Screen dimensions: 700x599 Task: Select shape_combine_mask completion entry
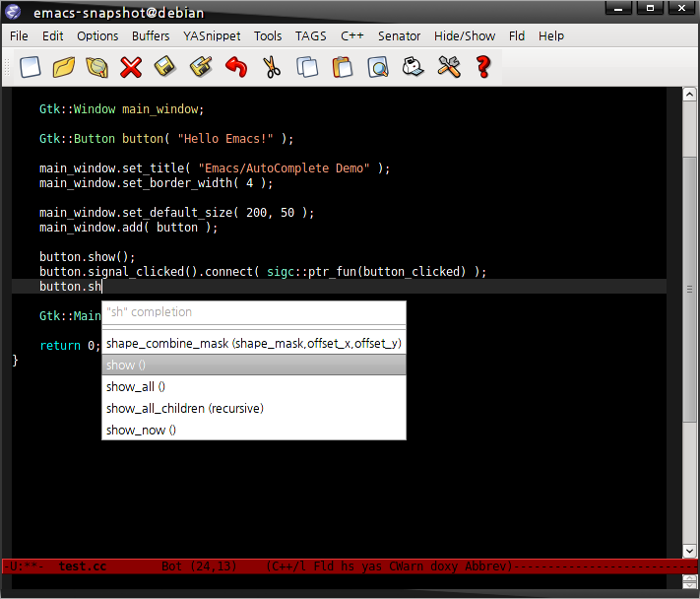coord(254,343)
